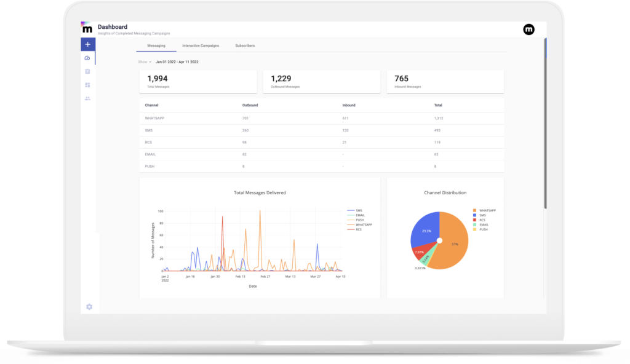Click the red 7.07% RCS pie slice

(421, 251)
